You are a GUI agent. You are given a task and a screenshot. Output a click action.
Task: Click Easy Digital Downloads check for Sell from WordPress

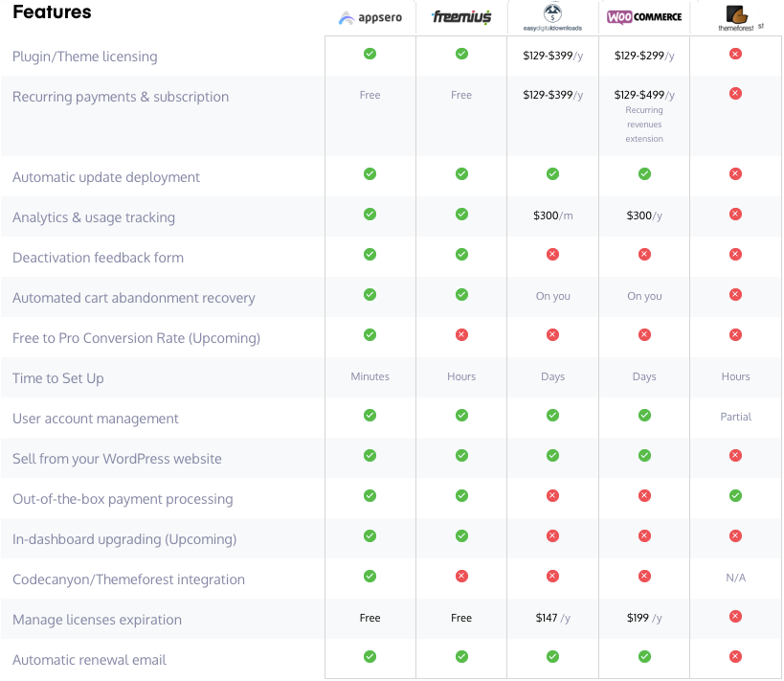(x=552, y=455)
